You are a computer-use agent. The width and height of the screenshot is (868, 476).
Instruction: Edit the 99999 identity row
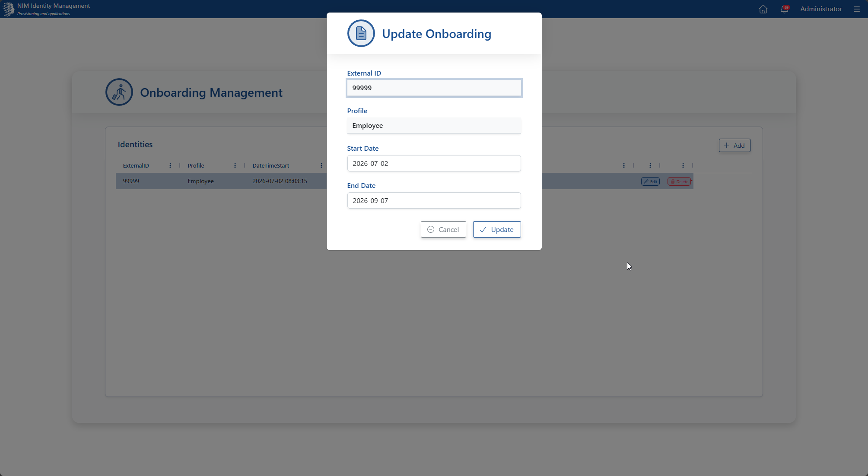tap(650, 181)
